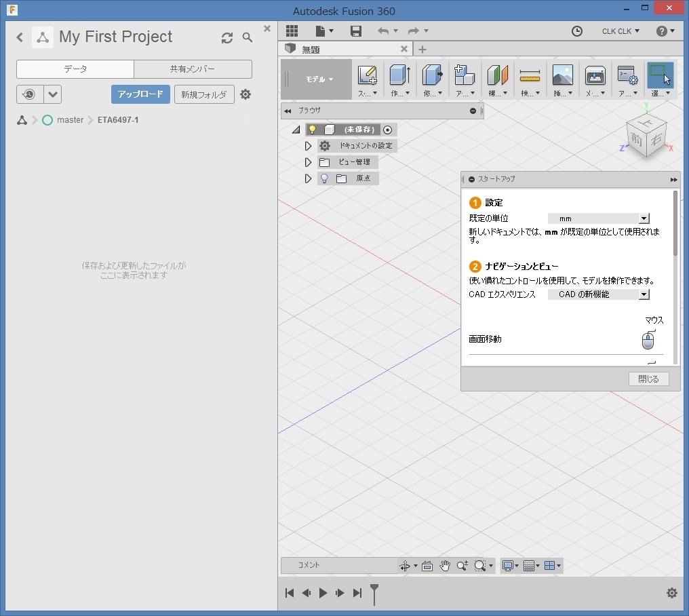Select the Add-ins scripts icon
The image size is (689, 616).
pos(627,75)
